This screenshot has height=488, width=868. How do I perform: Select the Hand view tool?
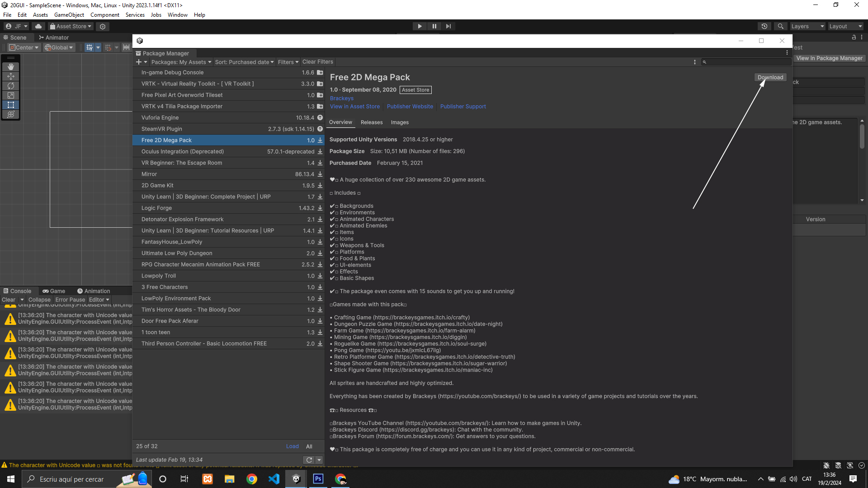tap(11, 67)
